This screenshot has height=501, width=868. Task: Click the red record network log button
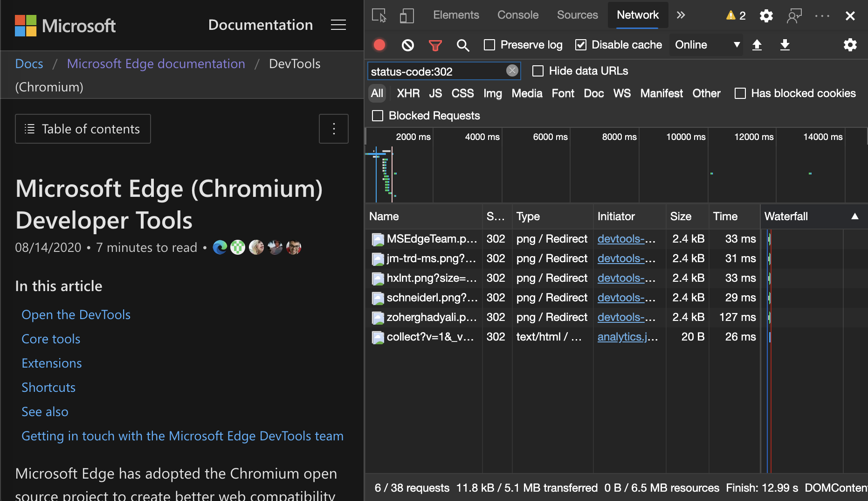pyautogui.click(x=379, y=45)
